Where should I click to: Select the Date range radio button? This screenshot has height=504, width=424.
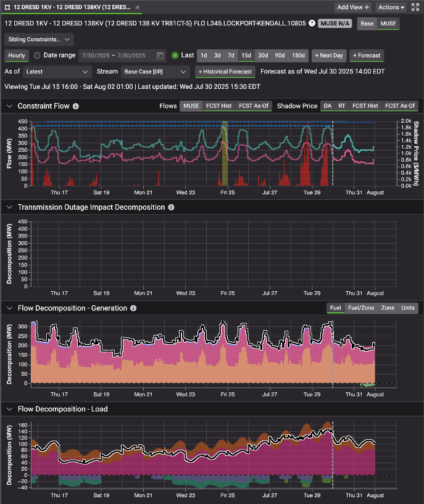click(x=37, y=56)
